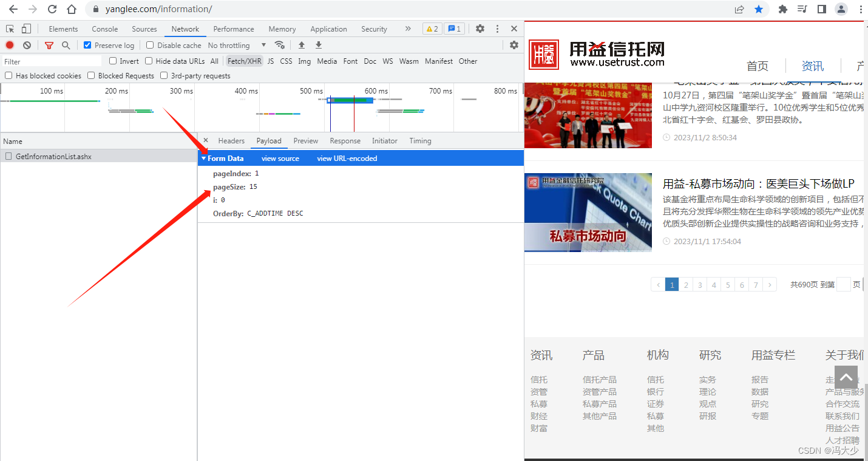Image resolution: width=868 pixels, height=461 pixels.
Task: Show more DevTools tabs chevron
Action: click(408, 29)
